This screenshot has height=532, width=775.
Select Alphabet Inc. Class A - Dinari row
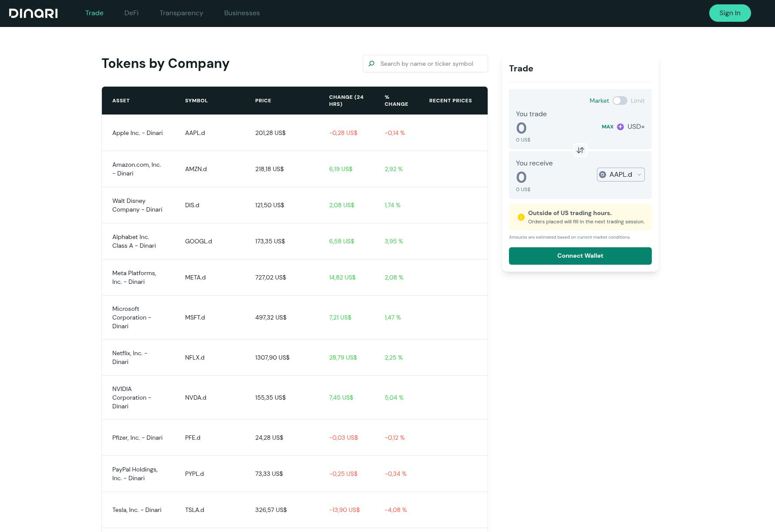(x=295, y=241)
